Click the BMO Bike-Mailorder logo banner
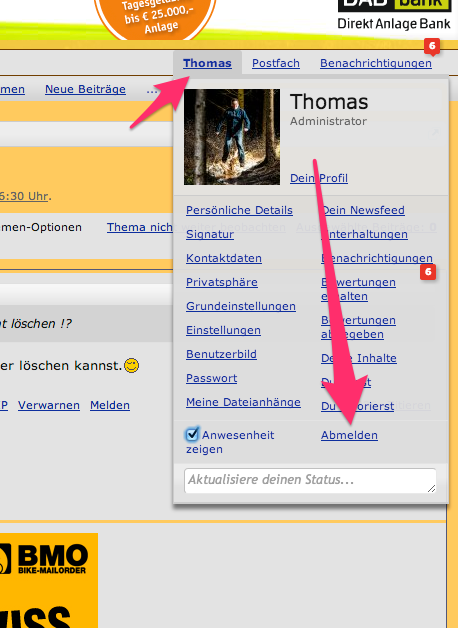Image resolution: width=458 pixels, height=628 pixels. pyautogui.click(x=49, y=580)
